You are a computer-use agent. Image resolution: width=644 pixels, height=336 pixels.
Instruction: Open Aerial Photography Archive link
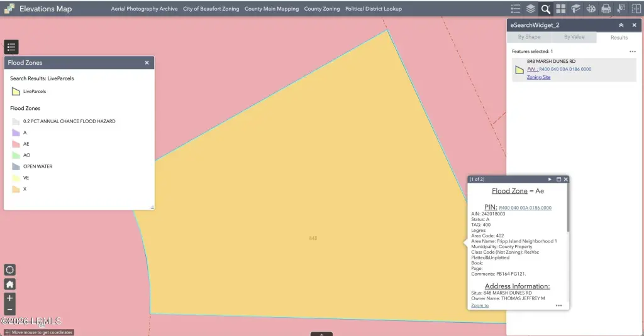click(x=144, y=9)
